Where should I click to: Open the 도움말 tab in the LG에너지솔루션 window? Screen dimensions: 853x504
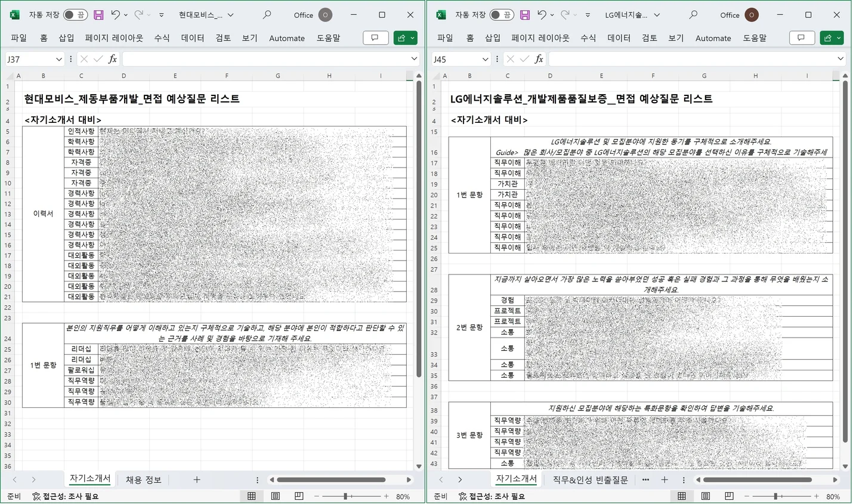coord(755,38)
